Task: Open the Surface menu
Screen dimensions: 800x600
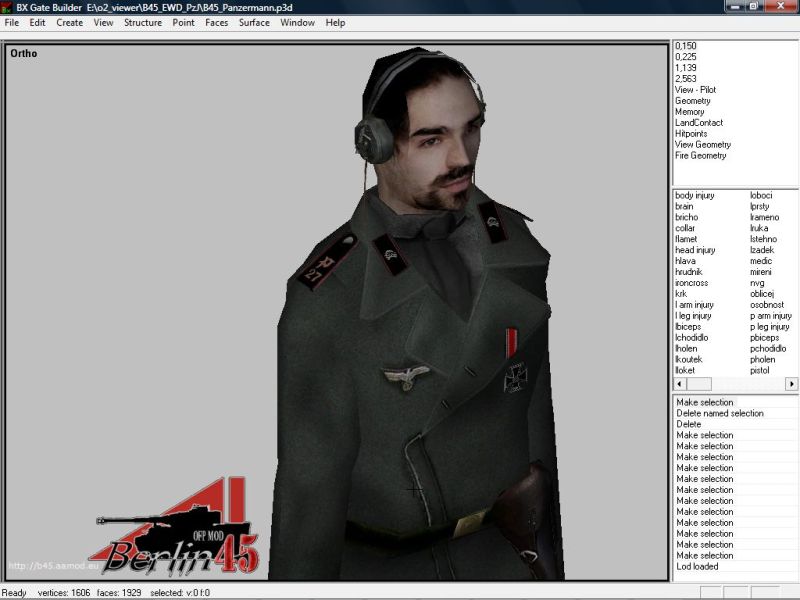Action: pos(254,22)
